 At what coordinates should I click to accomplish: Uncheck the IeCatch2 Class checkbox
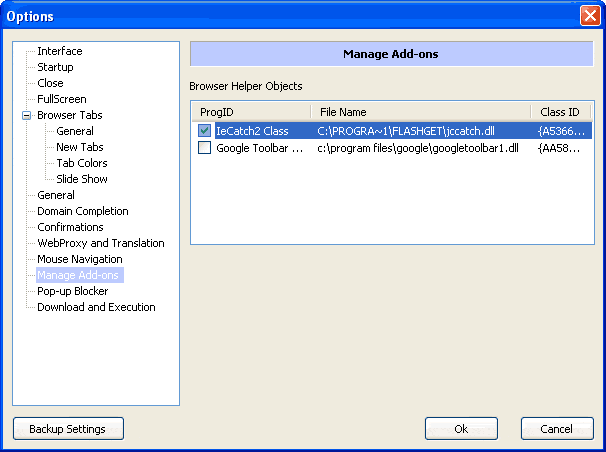pyautogui.click(x=204, y=131)
